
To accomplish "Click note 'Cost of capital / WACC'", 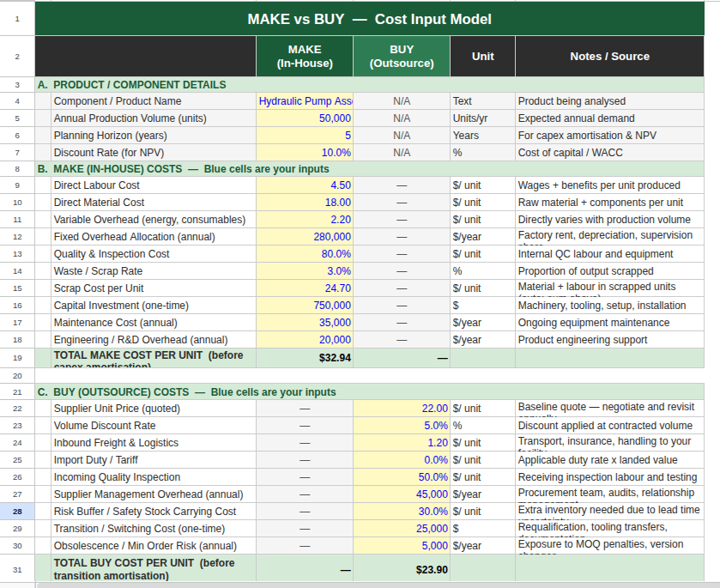I will [x=571, y=153].
